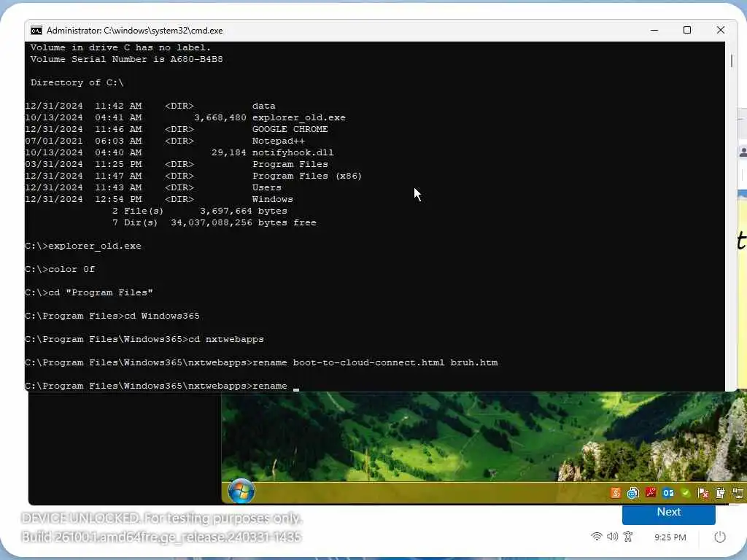747x560 pixels.
Task: Click the orange Java tray icon
Action: coord(616,493)
